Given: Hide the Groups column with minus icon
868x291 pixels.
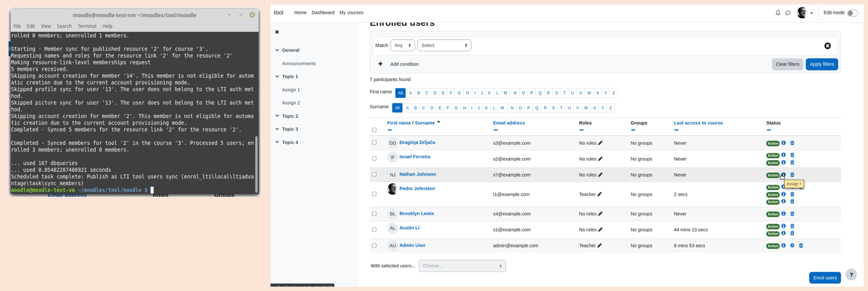Looking at the screenshot, I should click(633, 130).
